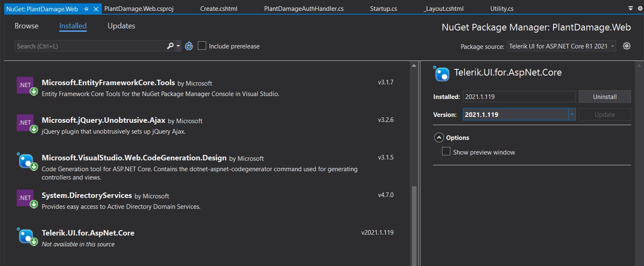The height and width of the screenshot is (266, 644).
Task: Close the NuGet PlantDamage.Web tab
Action: pos(96,9)
